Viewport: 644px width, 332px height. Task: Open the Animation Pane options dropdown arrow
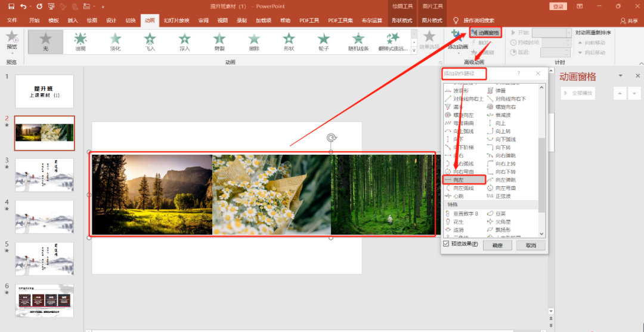point(621,76)
